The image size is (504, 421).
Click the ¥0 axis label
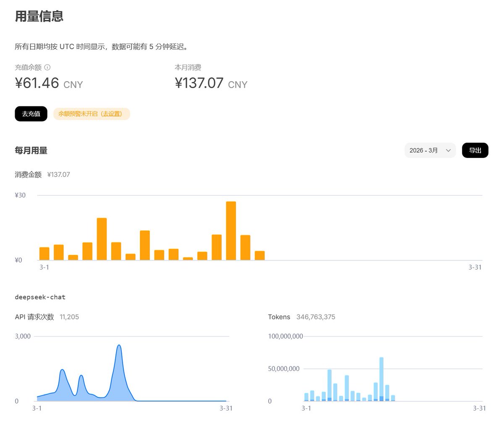pyautogui.click(x=18, y=260)
